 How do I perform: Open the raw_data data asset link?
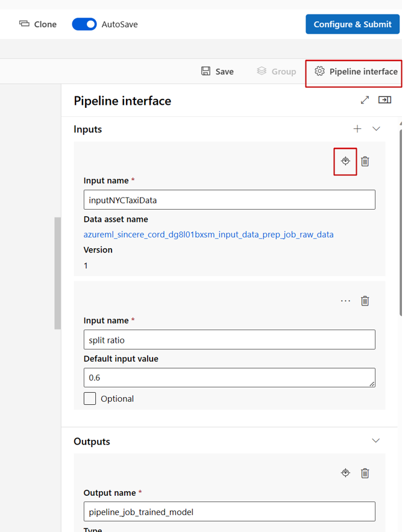207,234
